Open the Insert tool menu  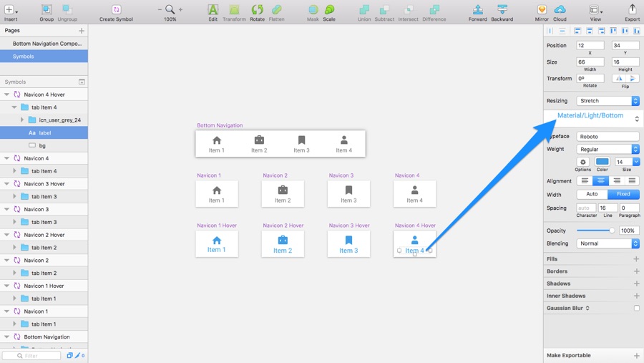pos(11,12)
